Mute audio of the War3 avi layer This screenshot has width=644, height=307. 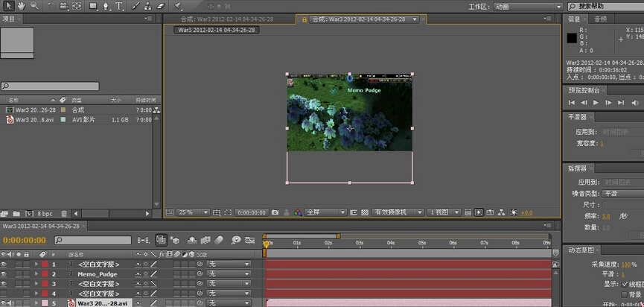11,303
